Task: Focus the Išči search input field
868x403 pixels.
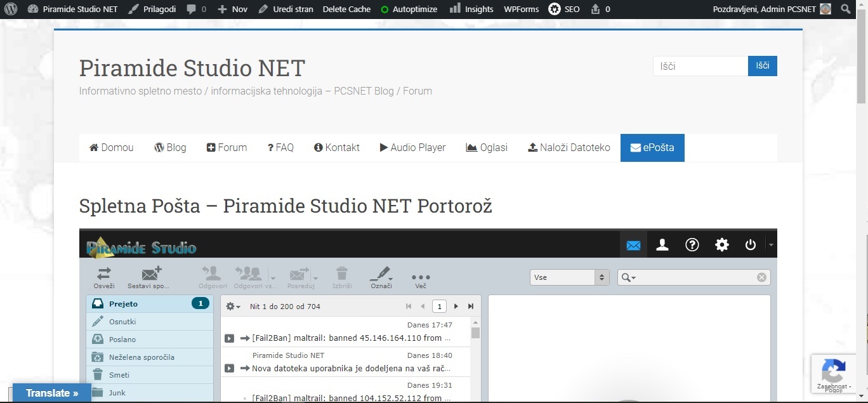Action: pos(700,66)
